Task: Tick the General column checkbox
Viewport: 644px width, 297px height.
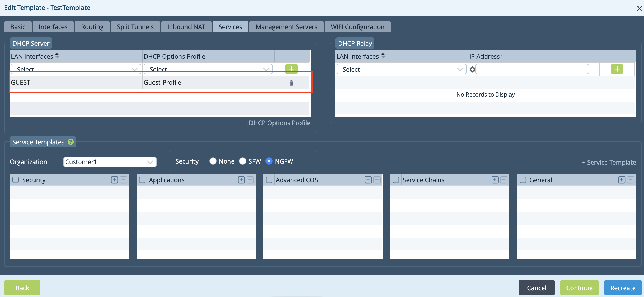Action: coord(523,180)
